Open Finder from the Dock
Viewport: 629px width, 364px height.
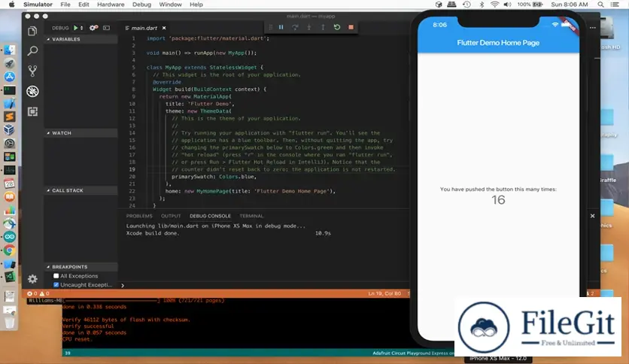[10, 50]
